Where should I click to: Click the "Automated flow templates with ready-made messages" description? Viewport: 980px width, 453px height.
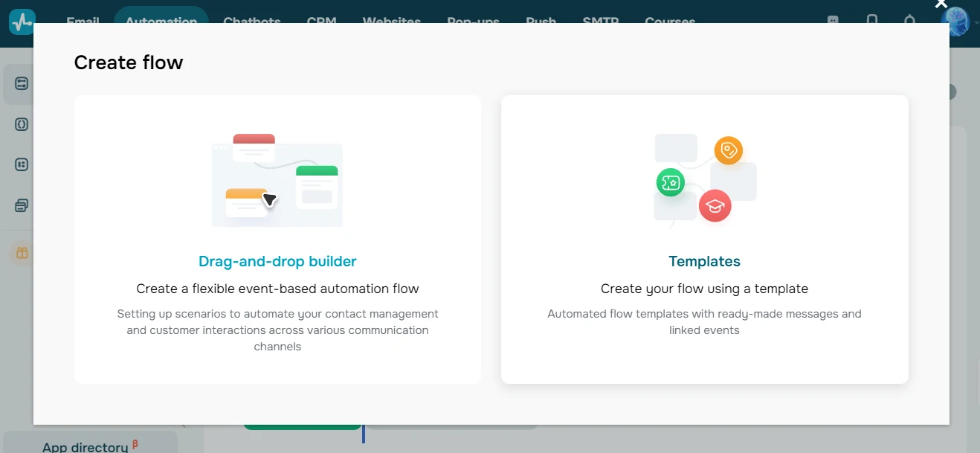coord(705,321)
